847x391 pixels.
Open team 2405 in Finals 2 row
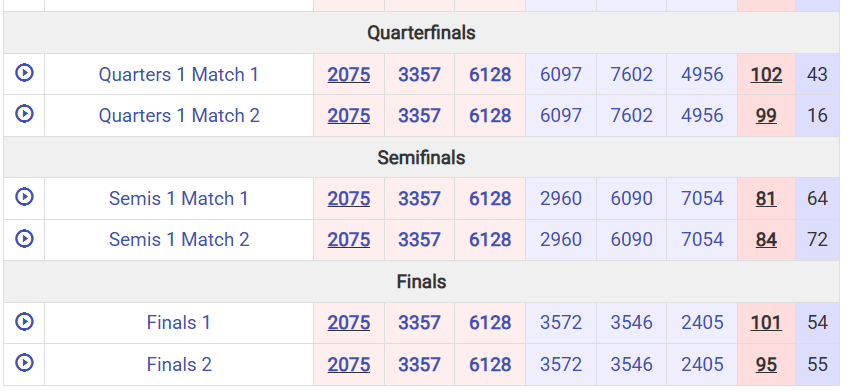pos(702,365)
